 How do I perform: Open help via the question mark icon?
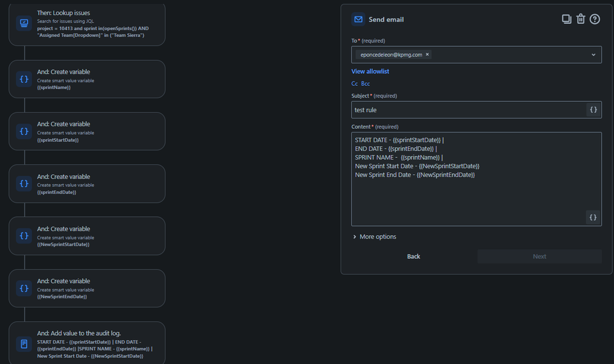pyautogui.click(x=594, y=18)
